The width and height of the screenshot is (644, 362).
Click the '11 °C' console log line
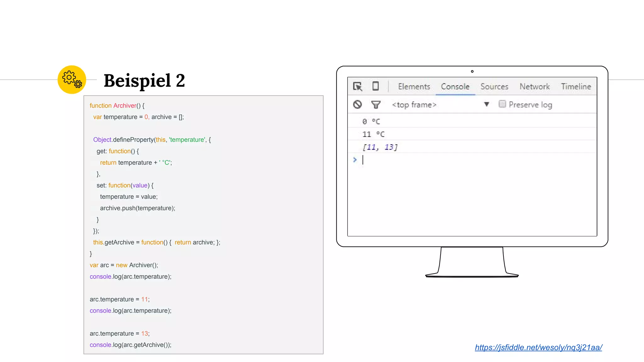373,134
